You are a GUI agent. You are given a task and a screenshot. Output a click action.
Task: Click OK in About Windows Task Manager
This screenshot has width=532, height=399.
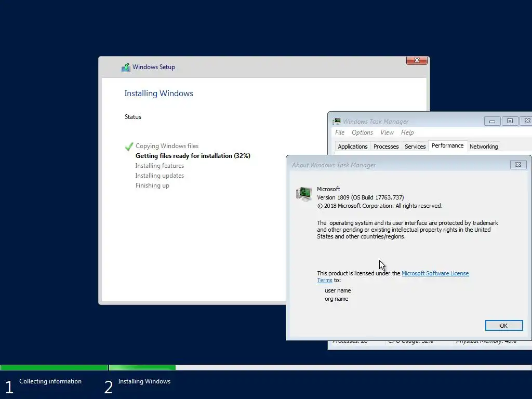click(504, 325)
